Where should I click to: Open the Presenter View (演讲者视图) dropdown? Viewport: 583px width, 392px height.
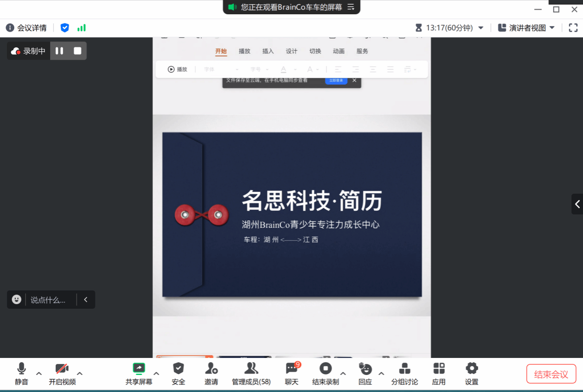point(526,28)
